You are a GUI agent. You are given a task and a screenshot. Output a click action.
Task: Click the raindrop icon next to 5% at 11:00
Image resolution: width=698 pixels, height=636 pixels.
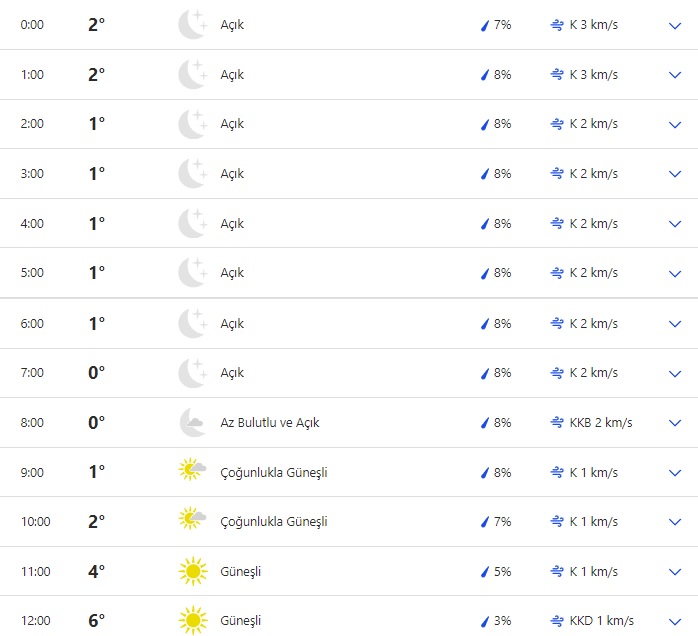coord(485,572)
